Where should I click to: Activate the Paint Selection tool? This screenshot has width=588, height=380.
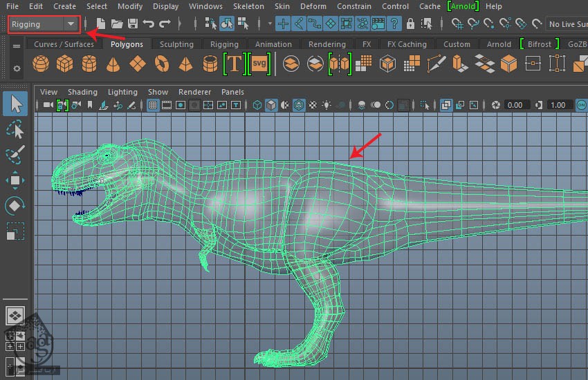point(15,155)
